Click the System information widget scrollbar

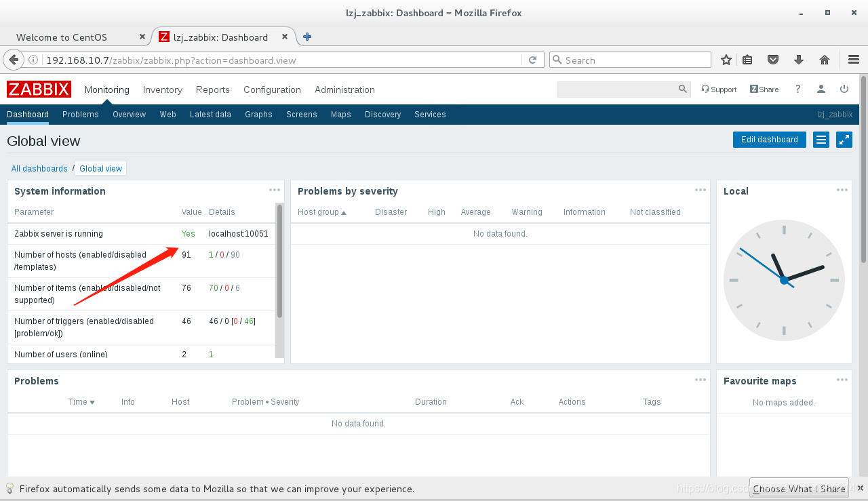coord(279,261)
